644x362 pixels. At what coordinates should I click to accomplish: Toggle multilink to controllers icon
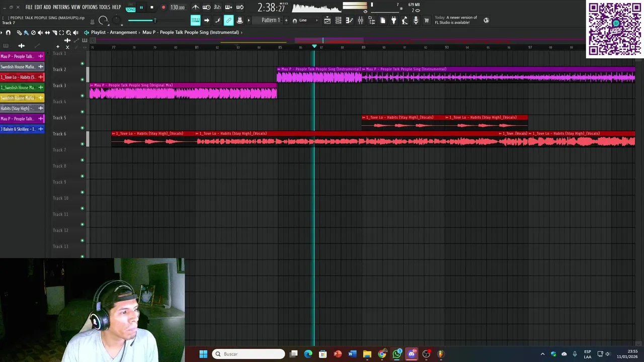coord(217,20)
